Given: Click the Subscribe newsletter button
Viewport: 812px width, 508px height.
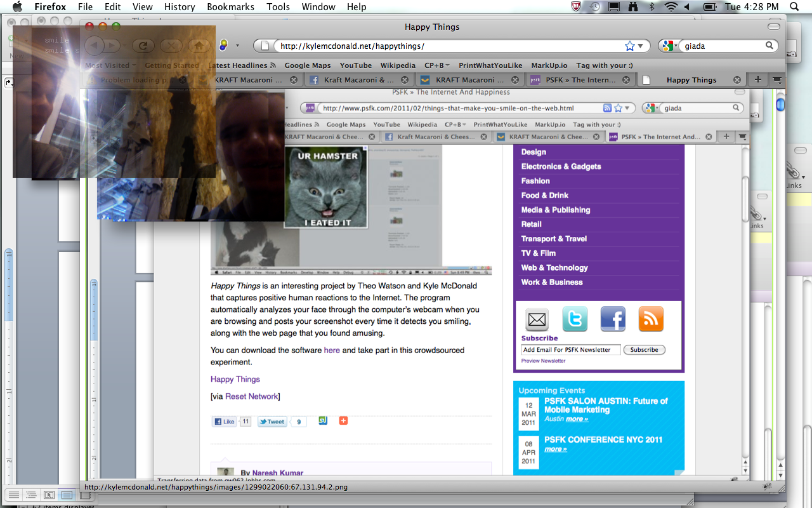Looking at the screenshot, I should coord(644,350).
